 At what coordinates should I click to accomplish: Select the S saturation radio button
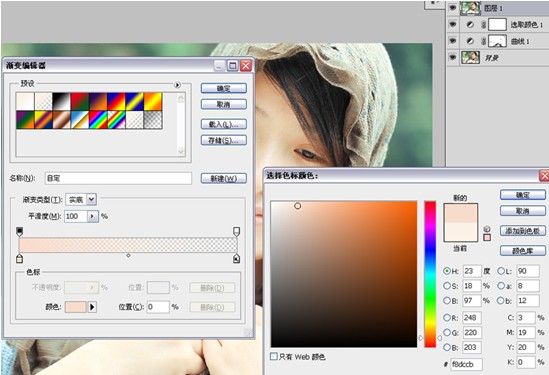[x=447, y=286]
